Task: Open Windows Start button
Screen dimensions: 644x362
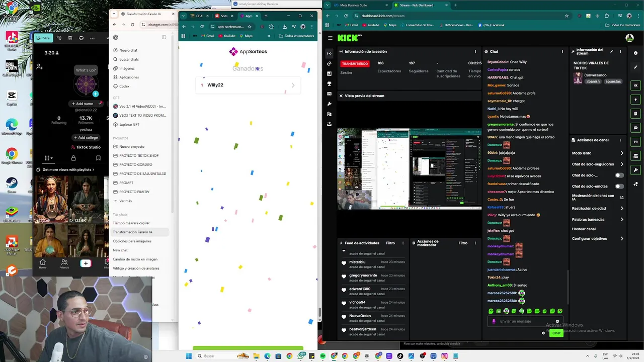Action: click(x=189, y=356)
